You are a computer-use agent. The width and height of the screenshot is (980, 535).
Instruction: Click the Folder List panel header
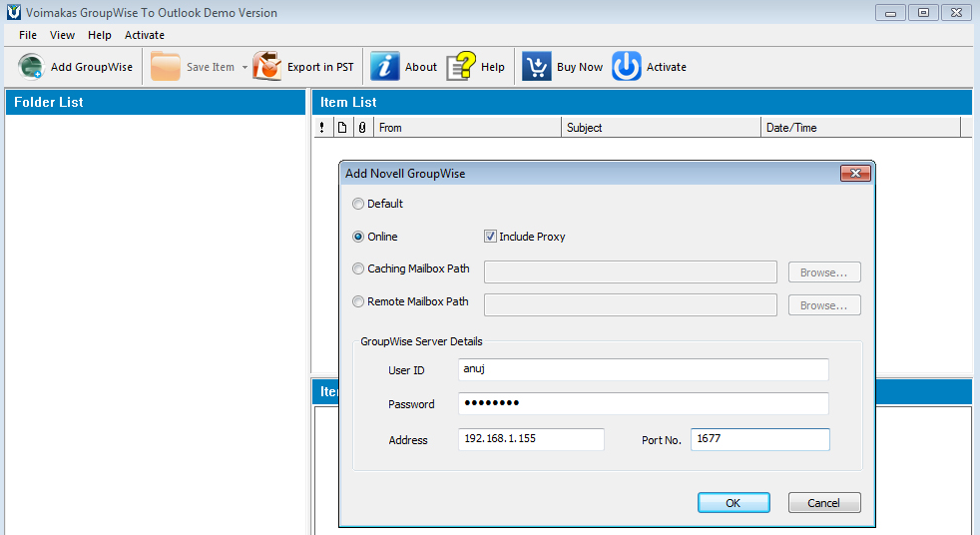156,102
